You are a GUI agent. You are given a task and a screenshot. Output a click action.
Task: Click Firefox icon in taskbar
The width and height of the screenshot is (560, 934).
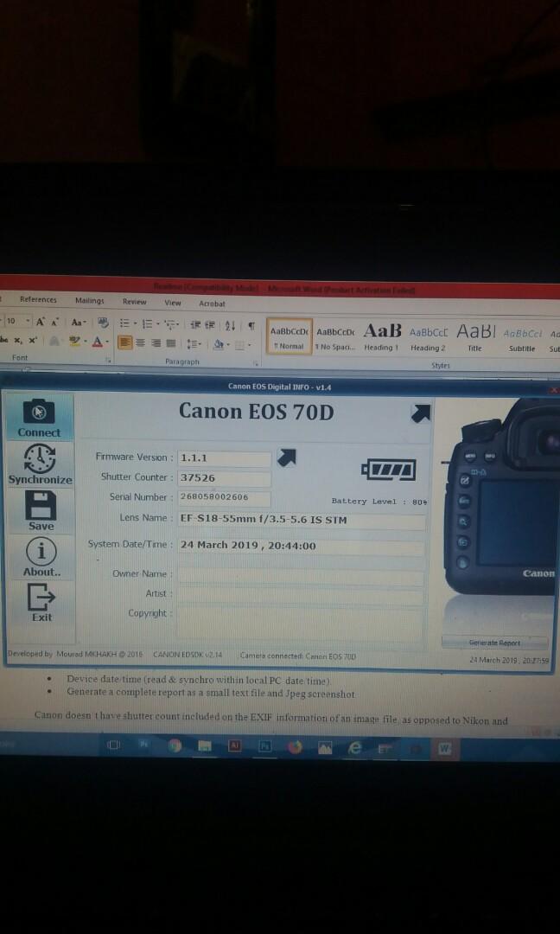pyautogui.click(x=296, y=747)
